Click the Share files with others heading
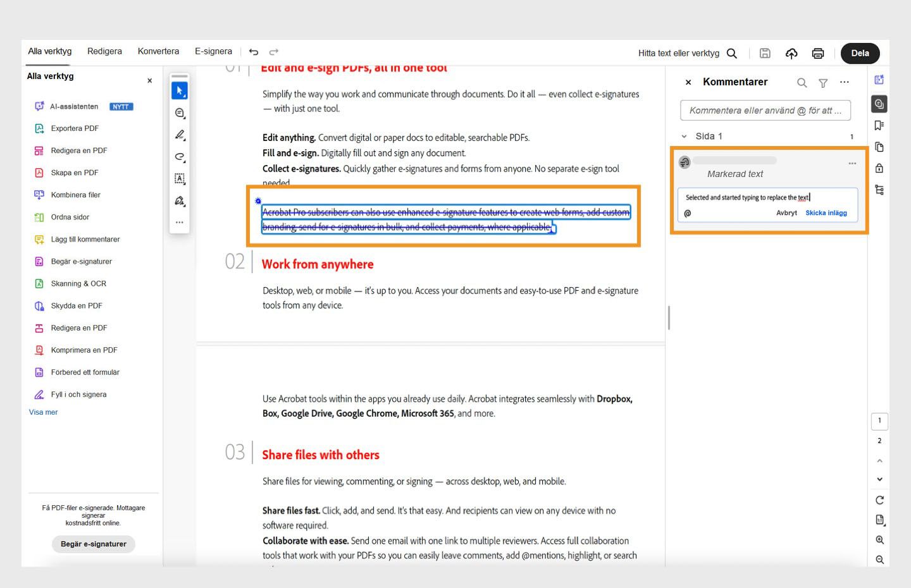The height and width of the screenshot is (588, 911). coord(321,455)
